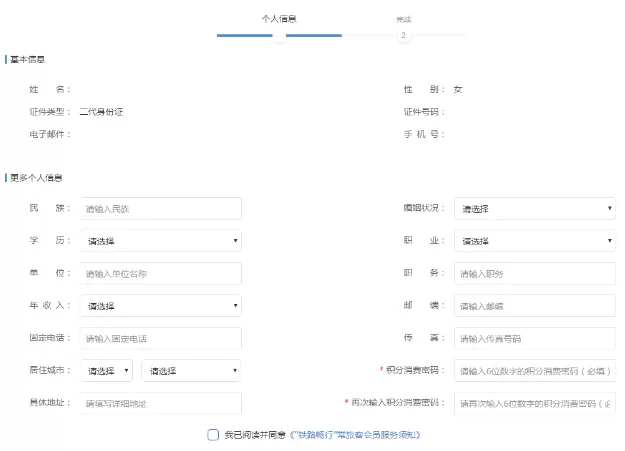
Task: Tick the agree to membership service notice checkbox
Action: [x=213, y=435]
